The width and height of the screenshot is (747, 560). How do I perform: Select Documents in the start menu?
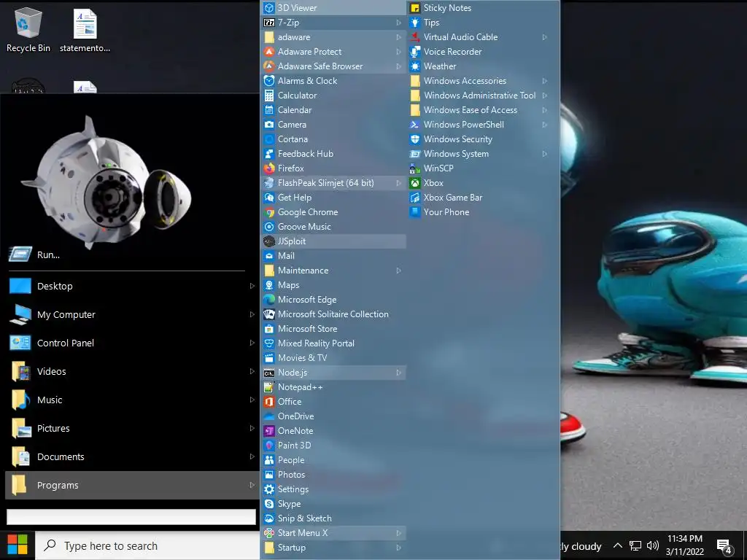[x=132, y=456]
